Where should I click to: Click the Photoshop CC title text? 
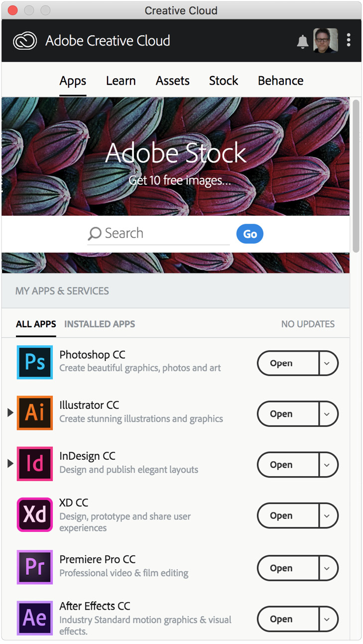(92, 355)
